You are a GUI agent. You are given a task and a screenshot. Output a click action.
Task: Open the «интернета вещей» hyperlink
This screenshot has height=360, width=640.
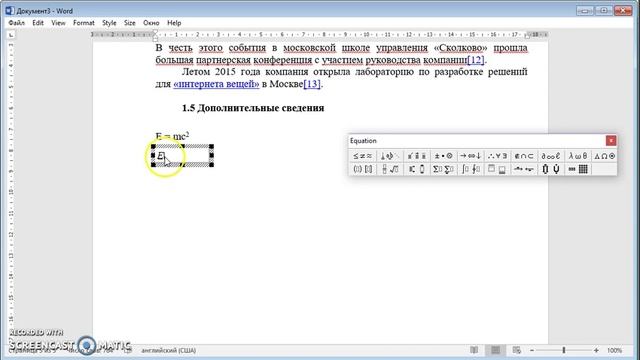[216, 84]
